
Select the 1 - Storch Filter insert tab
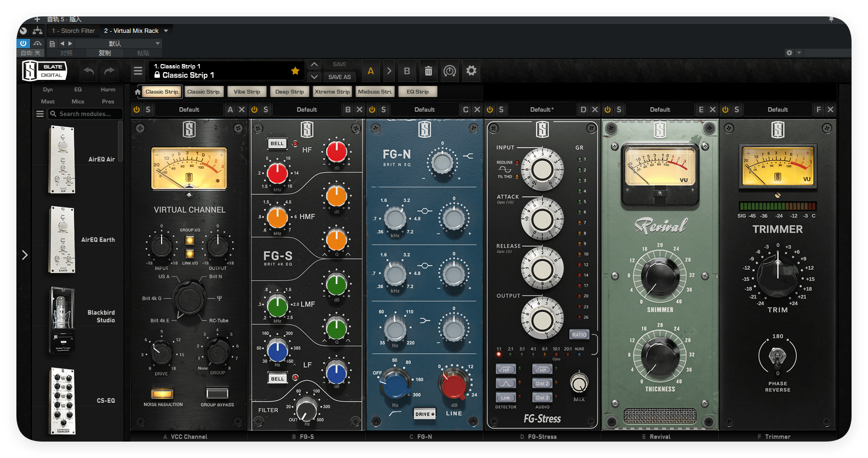tap(73, 31)
